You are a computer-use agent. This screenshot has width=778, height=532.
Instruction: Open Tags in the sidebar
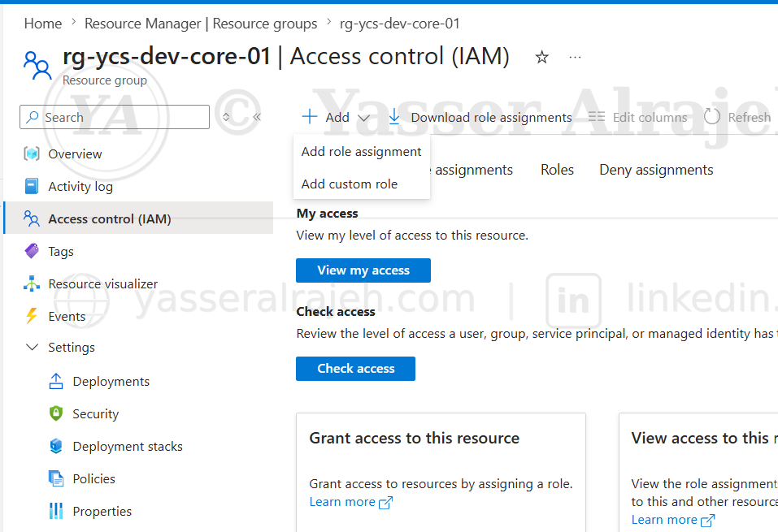pyautogui.click(x=60, y=252)
